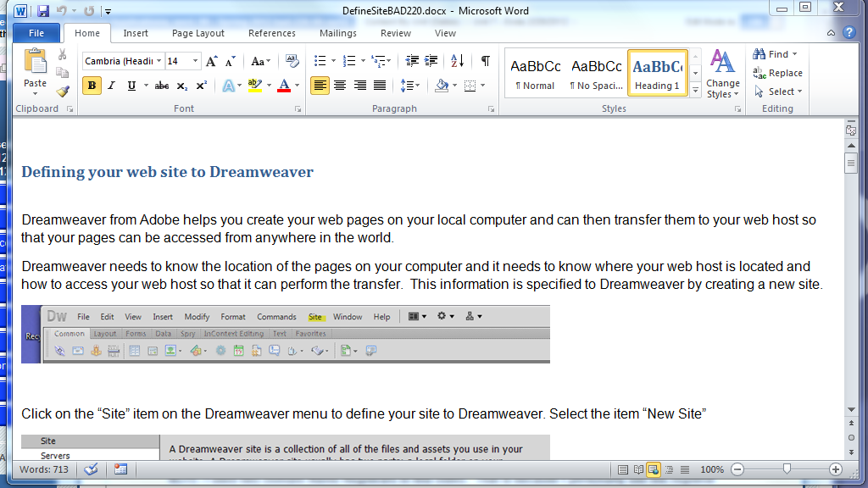Click the Format Painter brush icon
This screenshot has width=868, height=488.
[62, 91]
